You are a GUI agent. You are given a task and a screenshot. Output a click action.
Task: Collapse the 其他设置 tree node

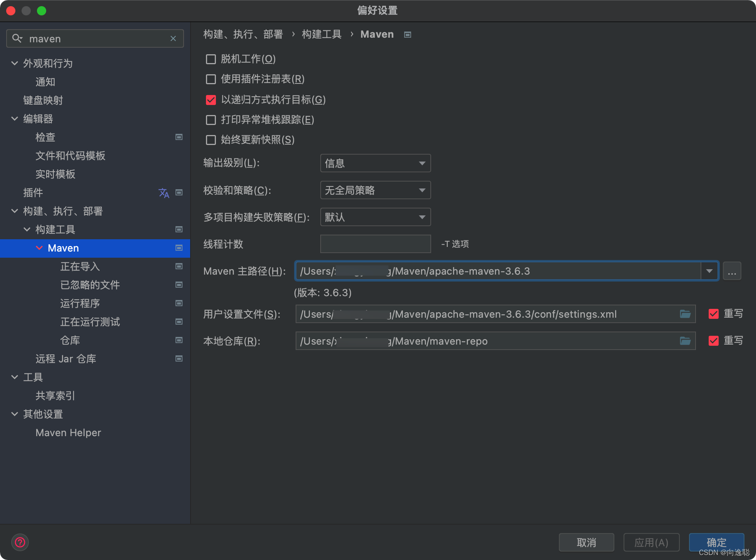(15, 414)
